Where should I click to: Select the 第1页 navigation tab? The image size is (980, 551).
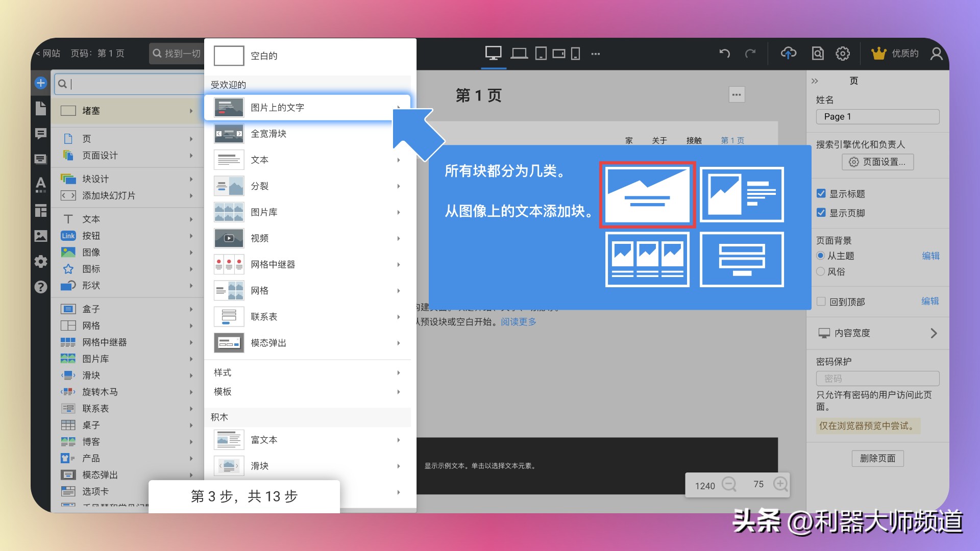(732, 140)
